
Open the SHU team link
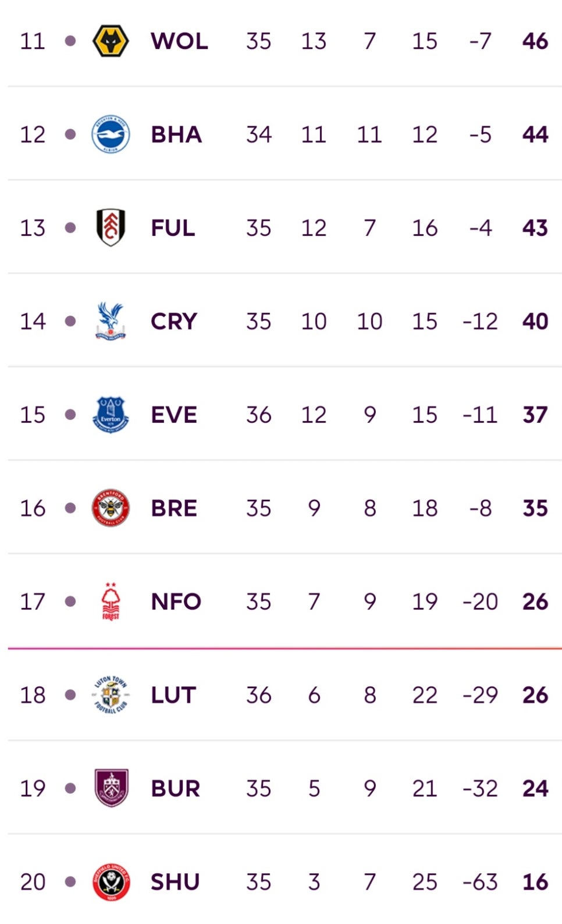pyautogui.click(x=175, y=882)
